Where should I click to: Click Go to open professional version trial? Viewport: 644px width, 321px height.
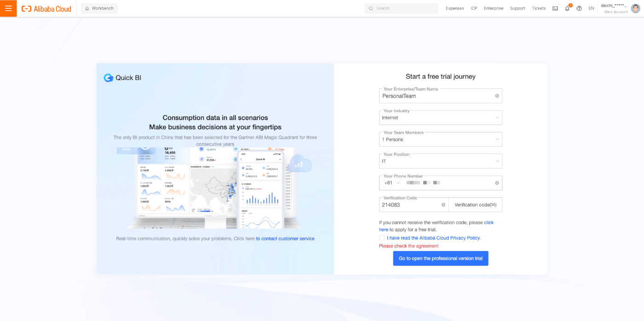(441, 258)
